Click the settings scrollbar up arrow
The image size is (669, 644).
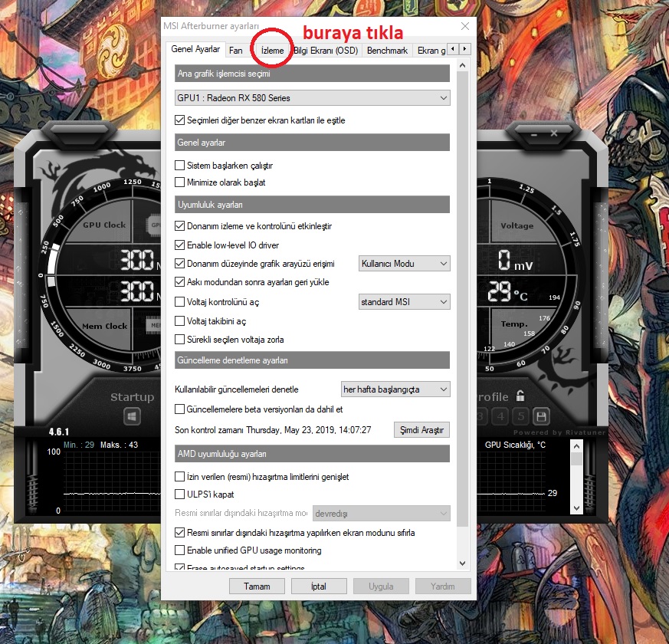(462, 65)
